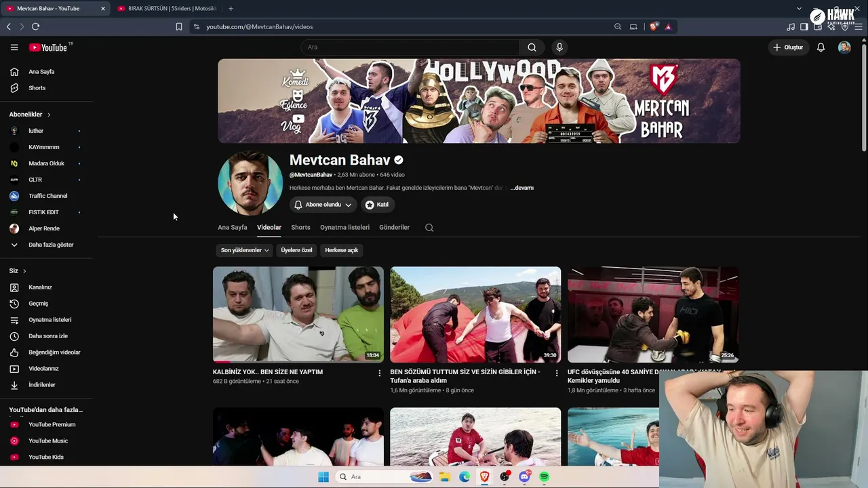Play the Tufan'a araba aldım video thumbnail
Viewport: 868px width, 488px height.
click(475, 314)
